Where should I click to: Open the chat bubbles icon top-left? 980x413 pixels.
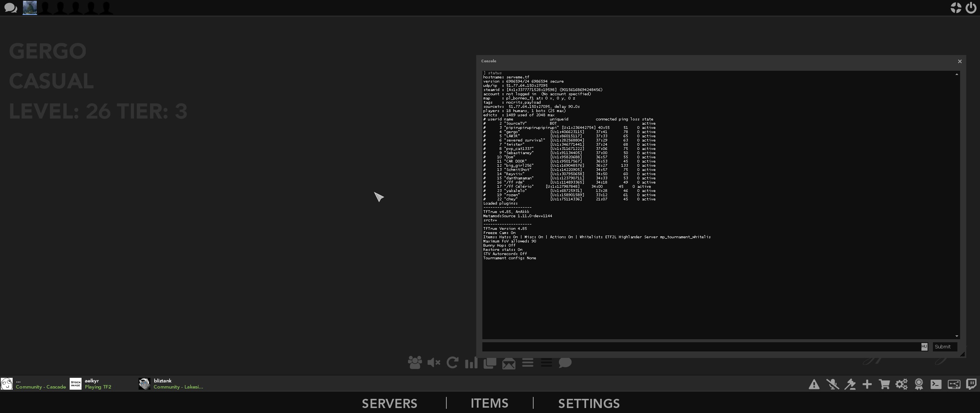10,8
